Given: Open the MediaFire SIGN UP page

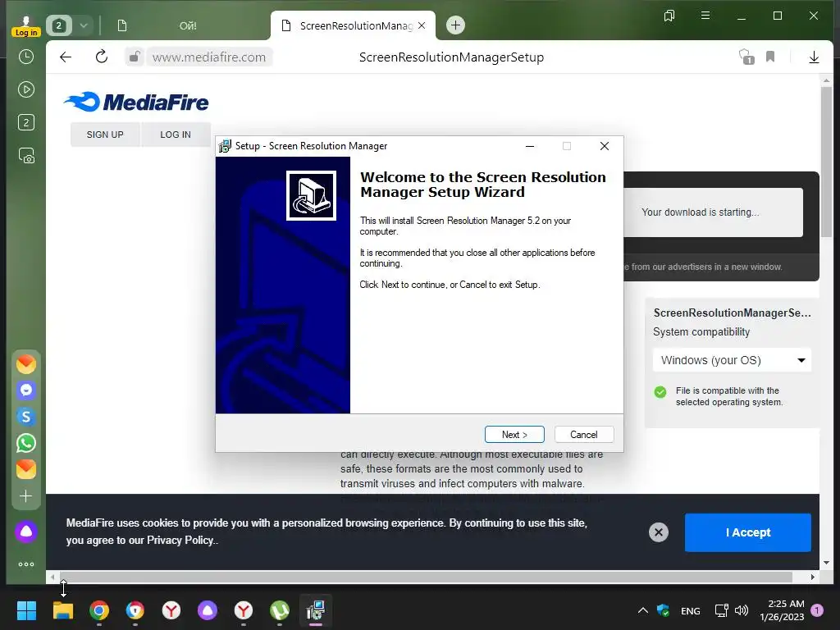Looking at the screenshot, I should (105, 135).
